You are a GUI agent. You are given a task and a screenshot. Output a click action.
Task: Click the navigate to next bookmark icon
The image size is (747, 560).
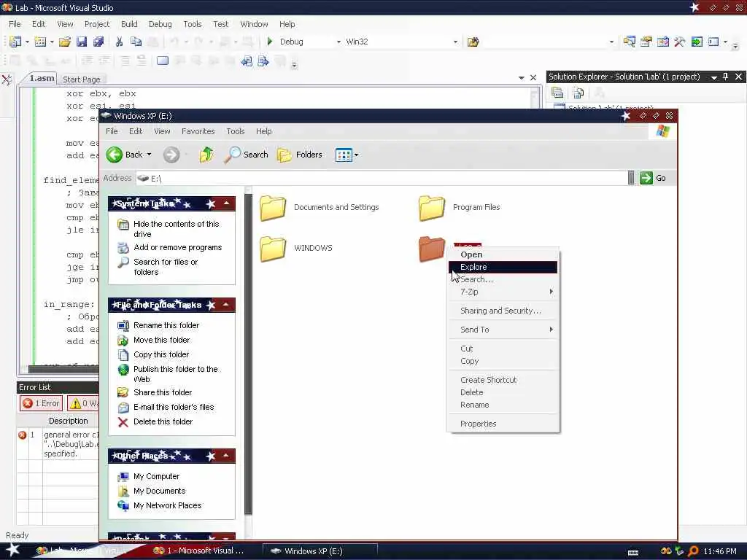click(263, 61)
